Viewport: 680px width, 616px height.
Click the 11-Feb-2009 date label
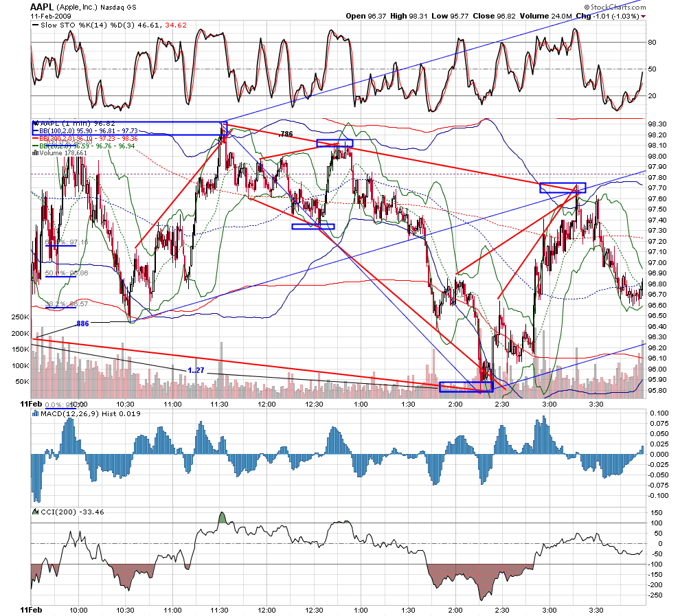point(51,16)
